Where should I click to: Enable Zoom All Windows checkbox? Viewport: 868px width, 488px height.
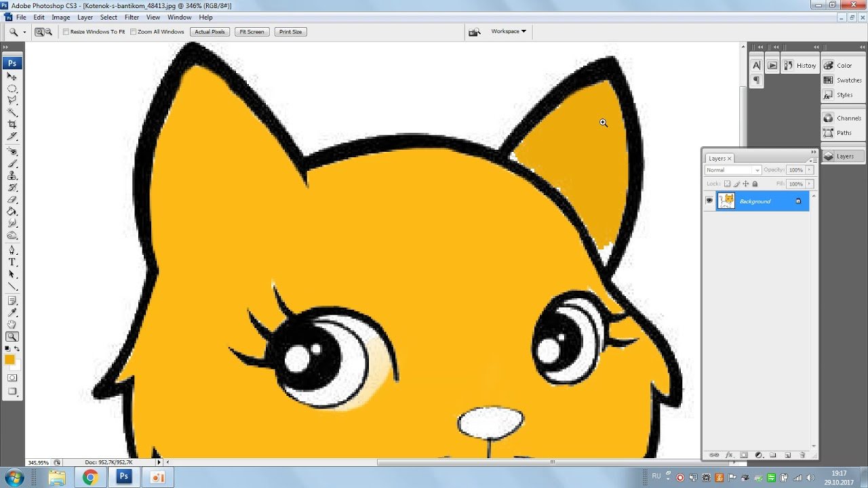click(133, 32)
